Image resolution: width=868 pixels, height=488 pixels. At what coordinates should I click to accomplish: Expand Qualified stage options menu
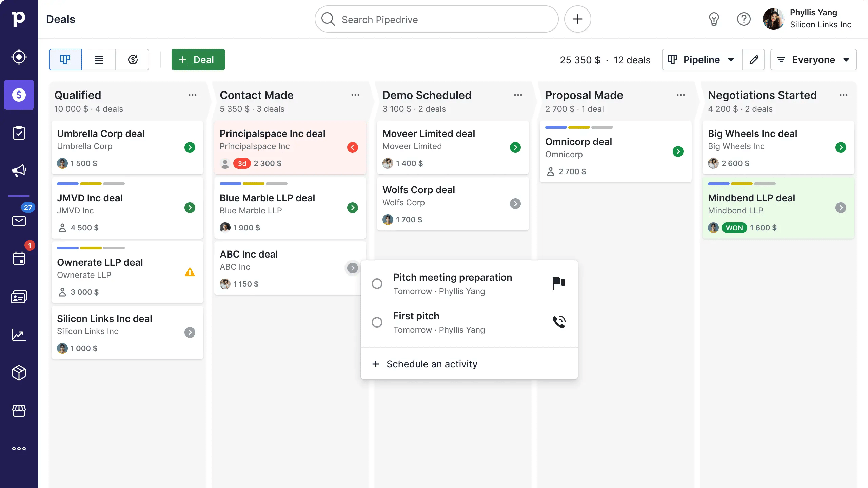tap(193, 95)
